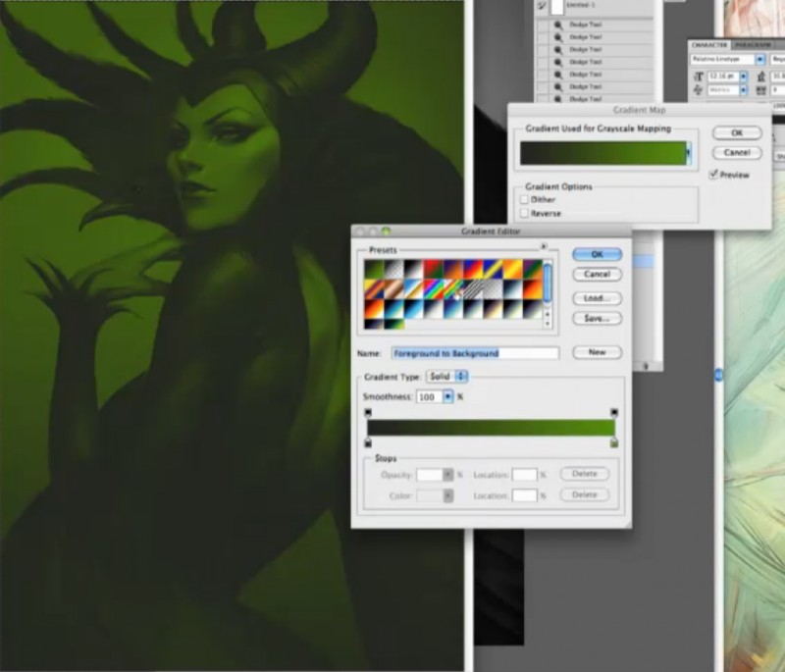Choose the rainbow spectrum gradient preset
Image resolution: width=785 pixels, height=672 pixels.
click(434, 289)
